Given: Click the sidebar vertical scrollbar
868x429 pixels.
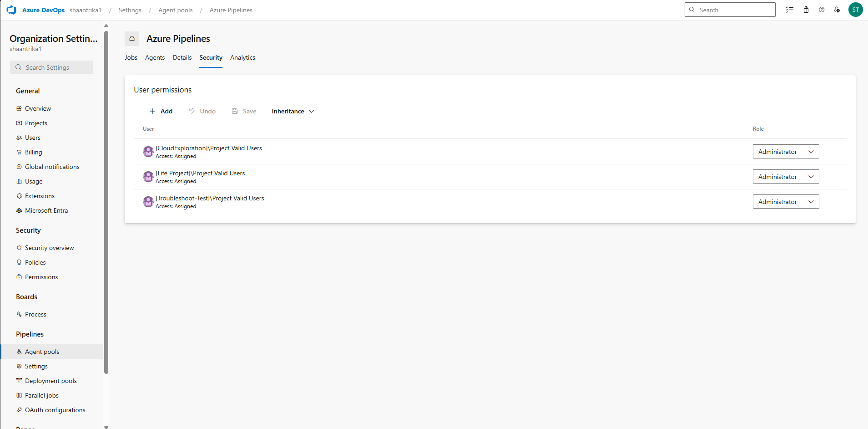Looking at the screenshot, I should click(x=106, y=202).
